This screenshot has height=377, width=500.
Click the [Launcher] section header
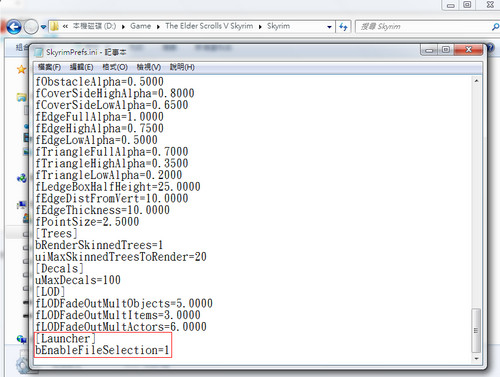[x=65, y=339]
